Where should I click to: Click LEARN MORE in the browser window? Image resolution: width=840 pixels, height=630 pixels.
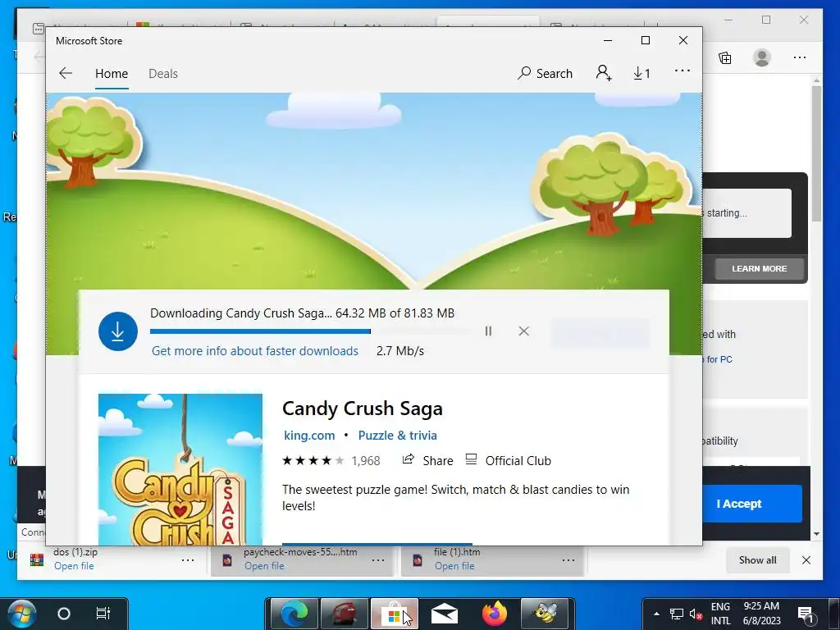[759, 269]
